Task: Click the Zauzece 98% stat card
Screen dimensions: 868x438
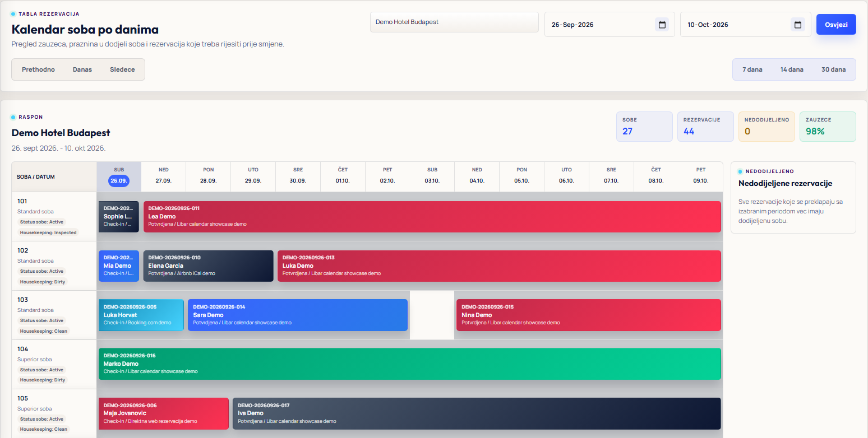Action: [x=828, y=127]
